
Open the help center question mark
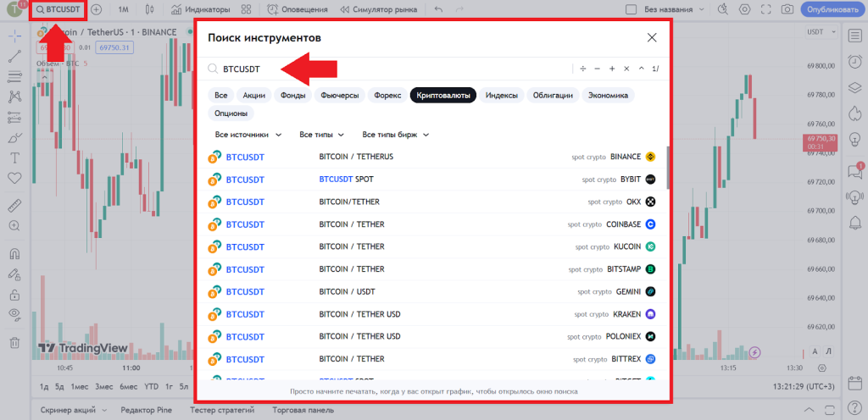pyautogui.click(x=854, y=408)
